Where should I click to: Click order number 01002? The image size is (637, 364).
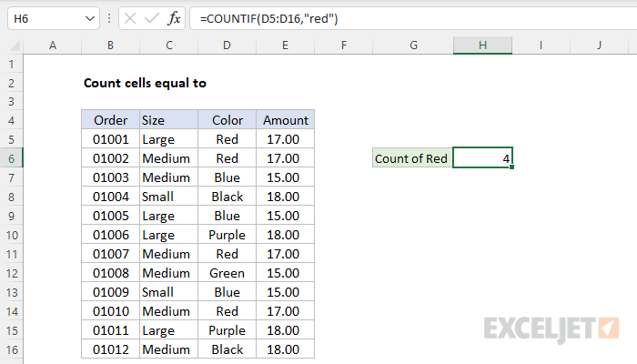pyautogui.click(x=110, y=158)
